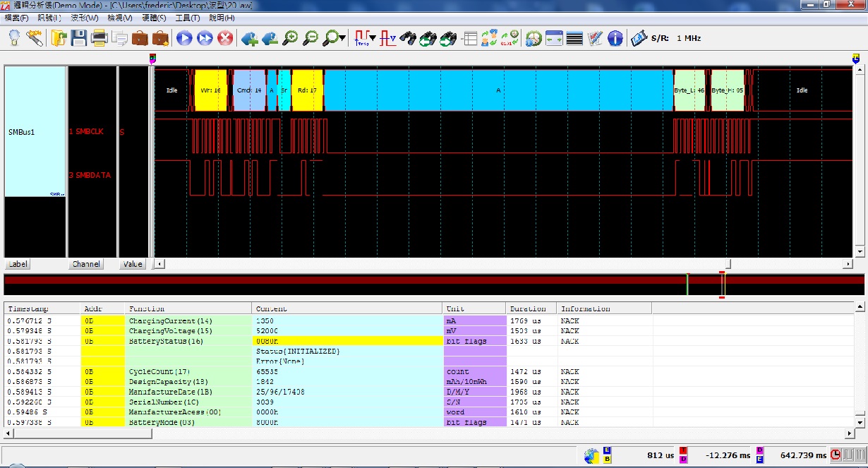Click the window icon with green horizontal arrows
The image size is (868, 468).
pyautogui.click(x=554, y=38)
